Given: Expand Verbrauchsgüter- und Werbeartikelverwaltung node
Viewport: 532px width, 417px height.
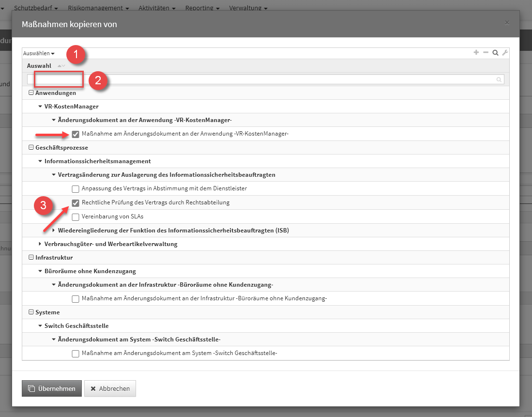Looking at the screenshot, I should (x=40, y=244).
